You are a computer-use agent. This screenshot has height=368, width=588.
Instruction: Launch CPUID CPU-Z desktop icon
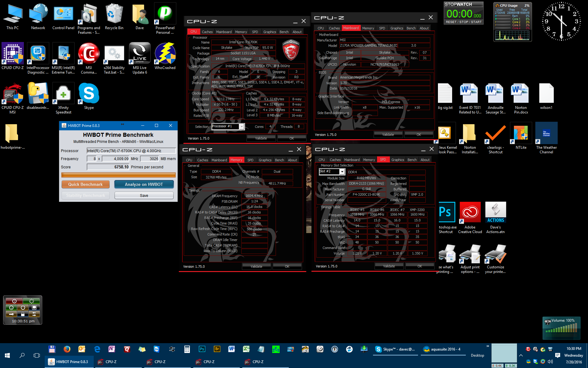(x=13, y=57)
